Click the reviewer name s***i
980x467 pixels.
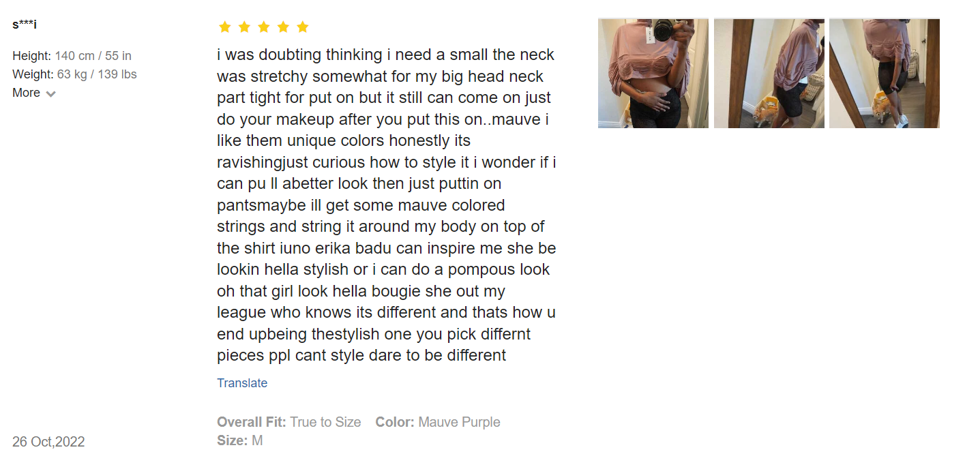point(25,25)
